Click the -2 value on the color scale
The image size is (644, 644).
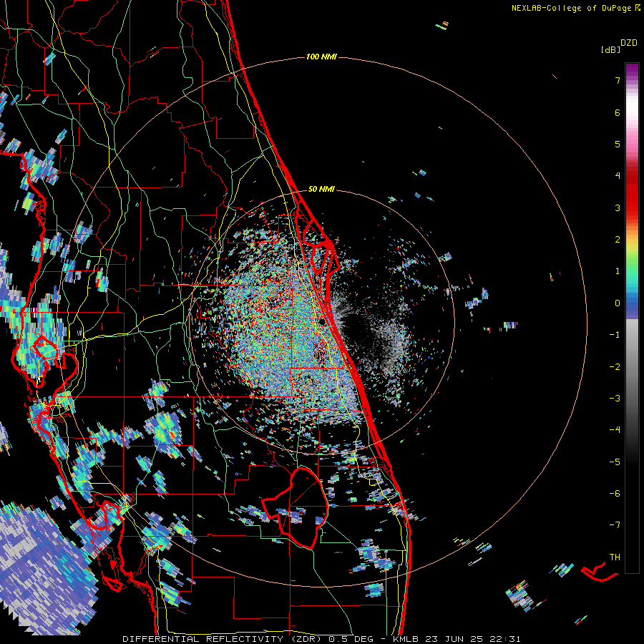615,367
